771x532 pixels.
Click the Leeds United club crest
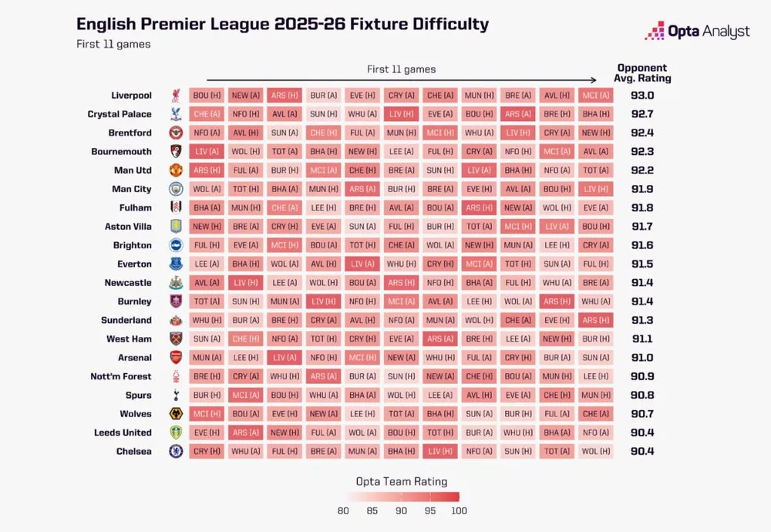pyautogui.click(x=176, y=433)
